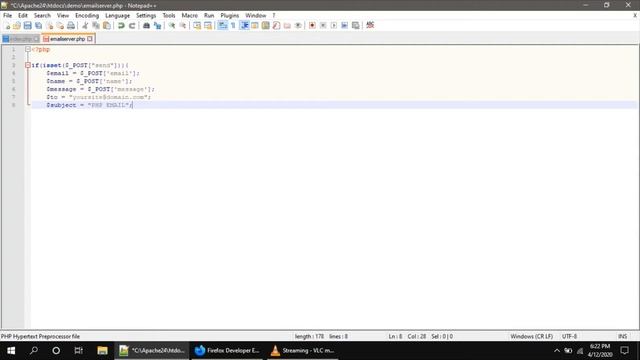Viewport: 640px width, 360px height.
Task: Click the Zoom Out toolbar icon
Action: coord(182,26)
